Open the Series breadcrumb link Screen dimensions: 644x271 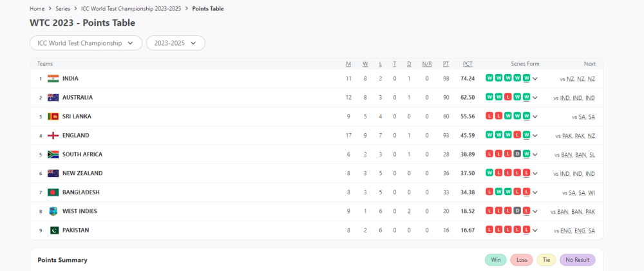(x=63, y=8)
